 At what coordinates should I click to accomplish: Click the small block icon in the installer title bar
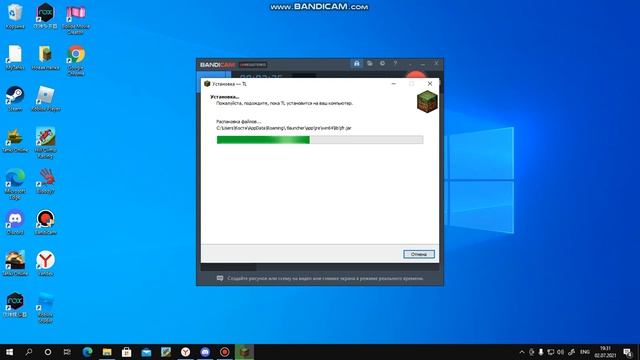[x=207, y=84]
